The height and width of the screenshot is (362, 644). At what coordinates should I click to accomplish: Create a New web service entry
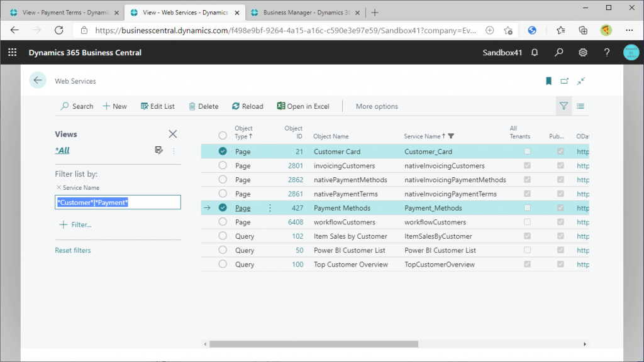[114, 106]
